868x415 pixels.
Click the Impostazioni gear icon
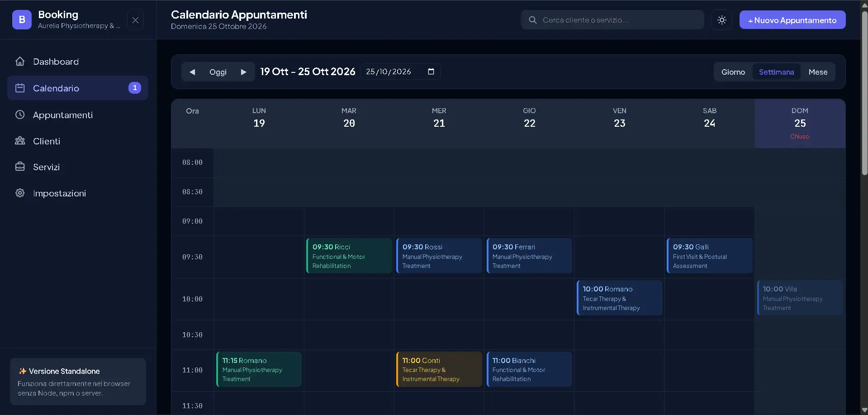point(20,193)
